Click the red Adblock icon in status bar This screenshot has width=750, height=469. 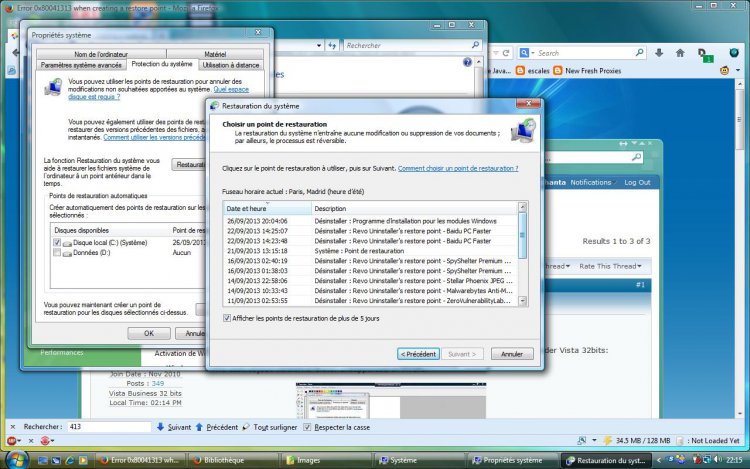pos(11,441)
